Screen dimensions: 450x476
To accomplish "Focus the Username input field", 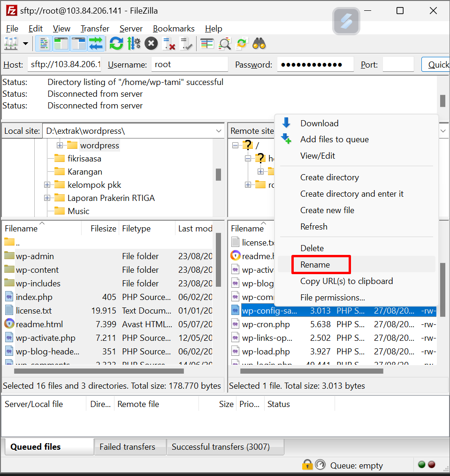I will [190, 64].
